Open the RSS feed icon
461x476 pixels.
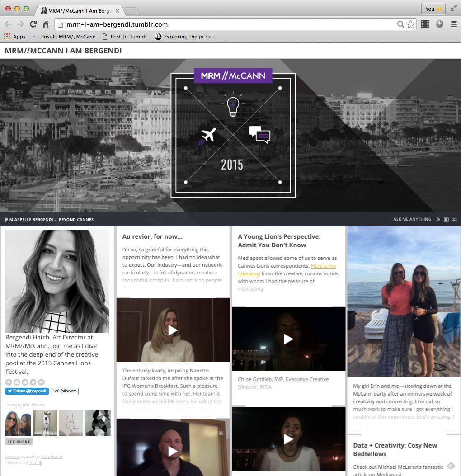pyautogui.click(x=438, y=220)
